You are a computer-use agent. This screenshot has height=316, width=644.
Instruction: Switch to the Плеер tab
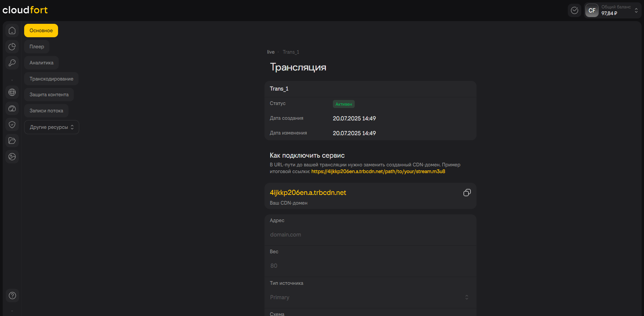[37, 47]
